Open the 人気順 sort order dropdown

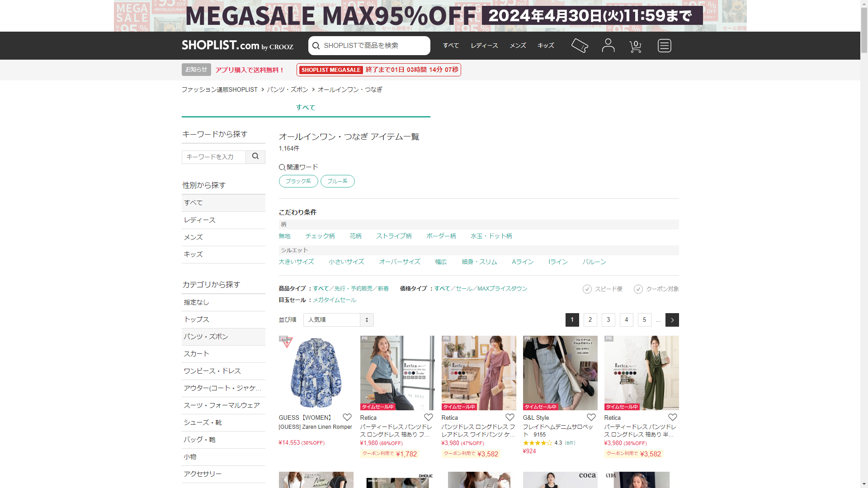pos(338,320)
